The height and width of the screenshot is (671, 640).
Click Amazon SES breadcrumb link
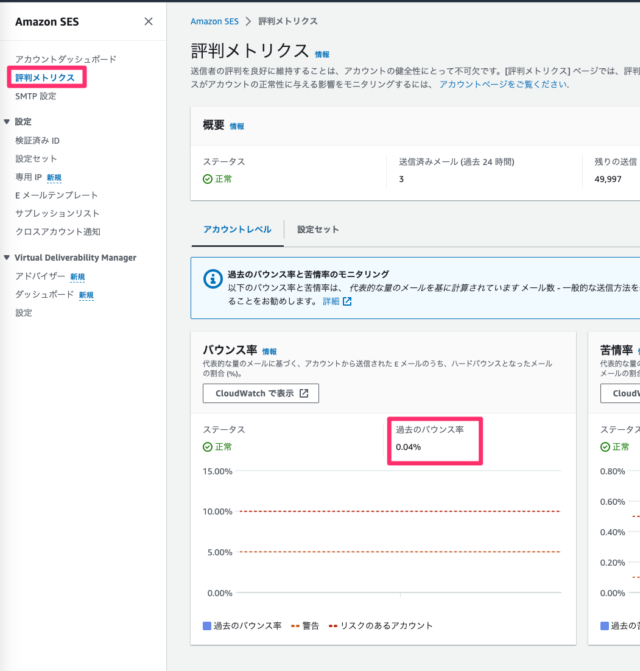pyautogui.click(x=214, y=21)
